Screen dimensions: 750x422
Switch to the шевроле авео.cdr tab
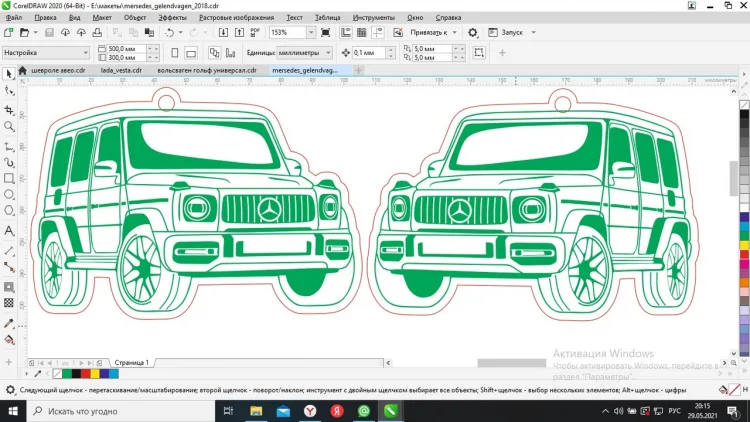(58, 70)
